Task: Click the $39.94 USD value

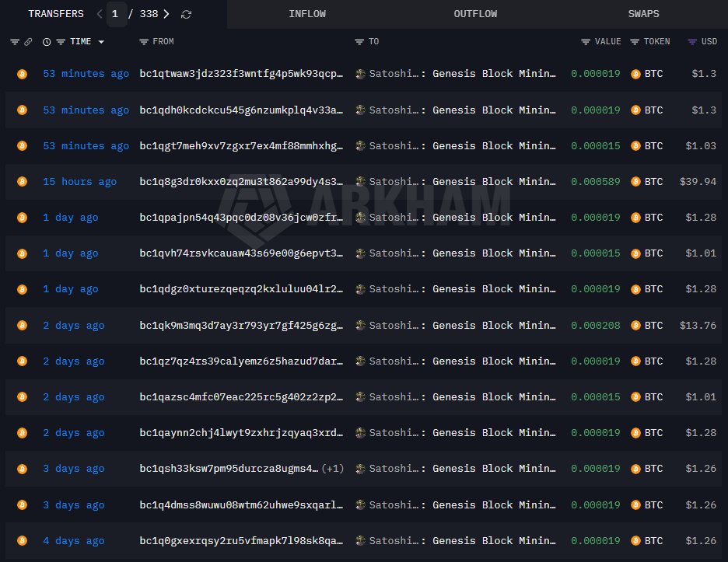Action: (698, 181)
